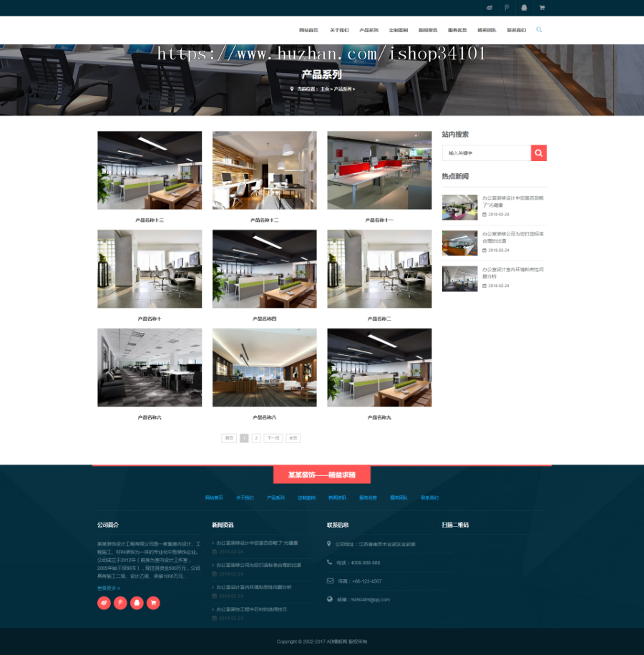Click the keyword search input field
Screen dimensions: 644x655
point(485,152)
